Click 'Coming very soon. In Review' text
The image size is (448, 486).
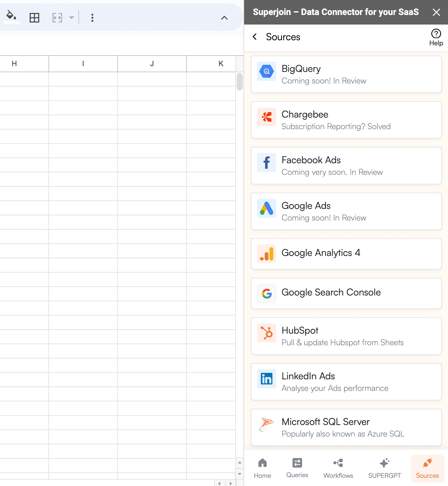pos(332,172)
